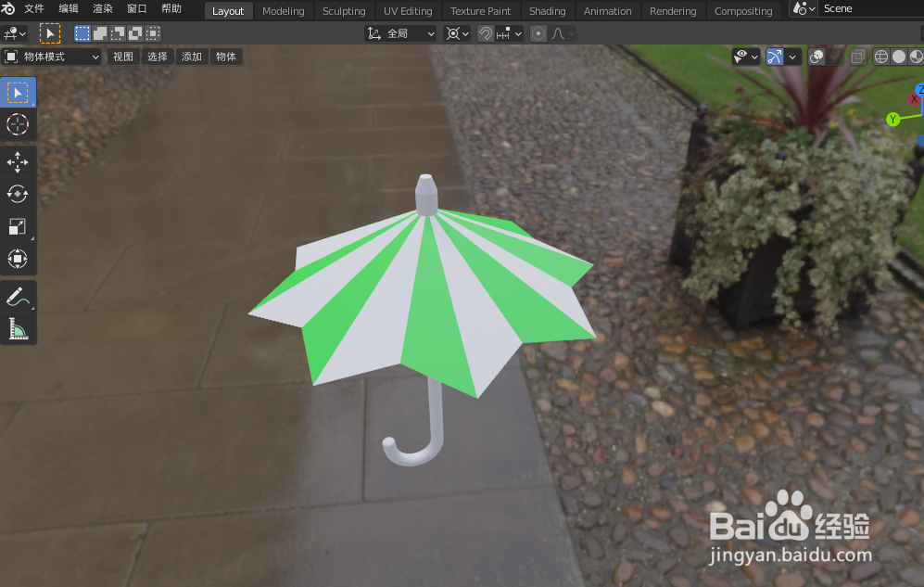Pick the Transform tool

[x=18, y=259]
